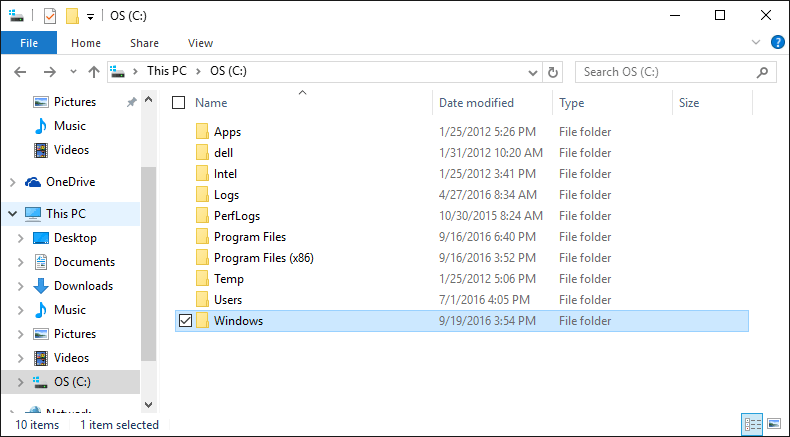The image size is (790, 437).
Task: Sort by the Name column header
Action: (x=211, y=103)
